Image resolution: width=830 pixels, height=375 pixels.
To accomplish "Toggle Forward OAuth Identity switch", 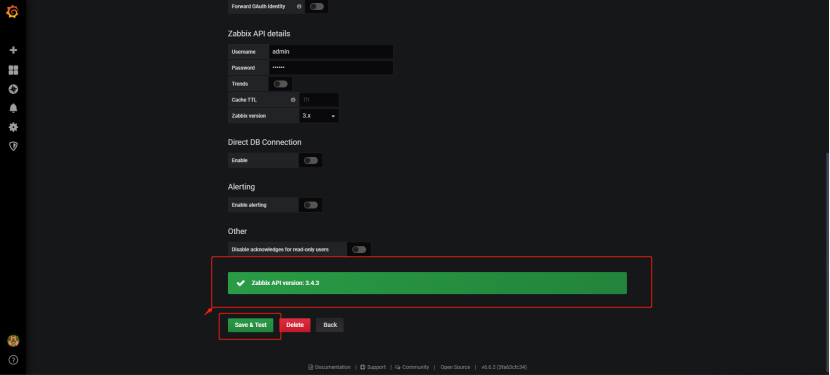I will click(x=317, y=6).
